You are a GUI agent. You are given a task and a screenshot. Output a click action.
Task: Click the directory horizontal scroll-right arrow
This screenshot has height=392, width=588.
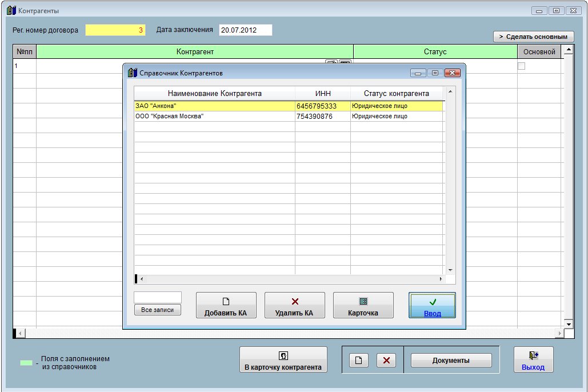(441, 279)
